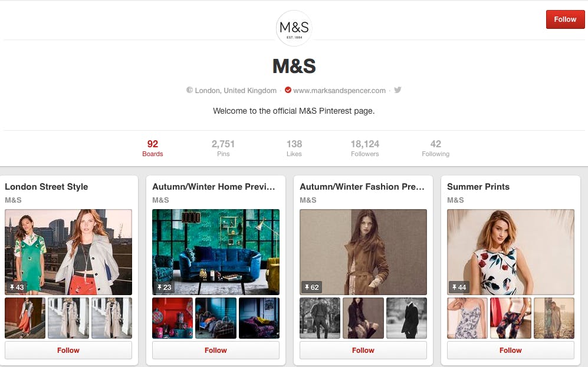
Task: View the 18,124 Followers tab
Action: [x=365, y=148]
